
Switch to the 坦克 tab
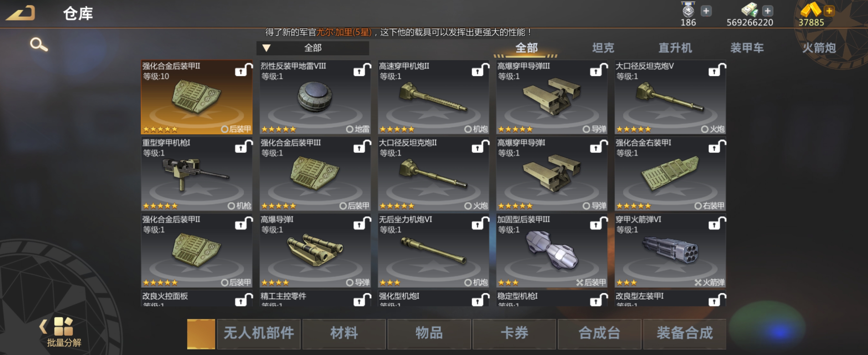coord(603,48)
